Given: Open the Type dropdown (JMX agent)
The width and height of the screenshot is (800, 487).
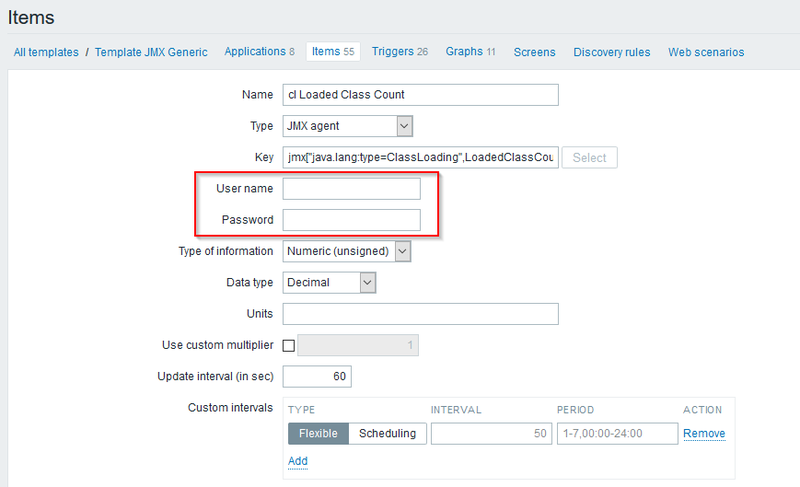Looking at the screenshot, I should (348, 126).
